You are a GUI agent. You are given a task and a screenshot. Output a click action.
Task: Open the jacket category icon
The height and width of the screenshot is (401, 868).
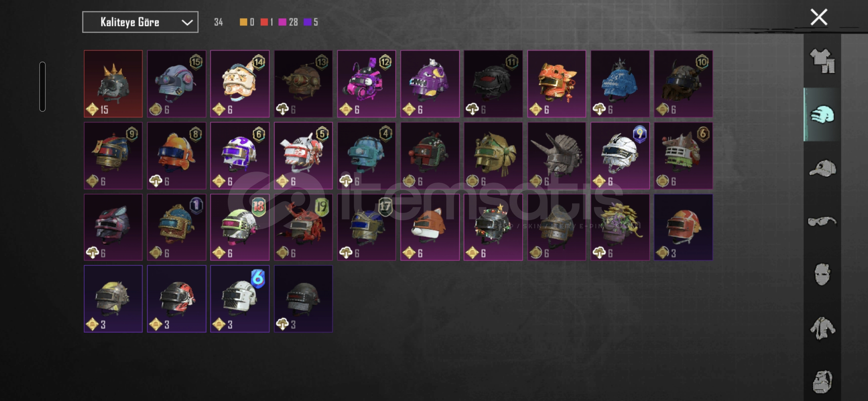822,328
